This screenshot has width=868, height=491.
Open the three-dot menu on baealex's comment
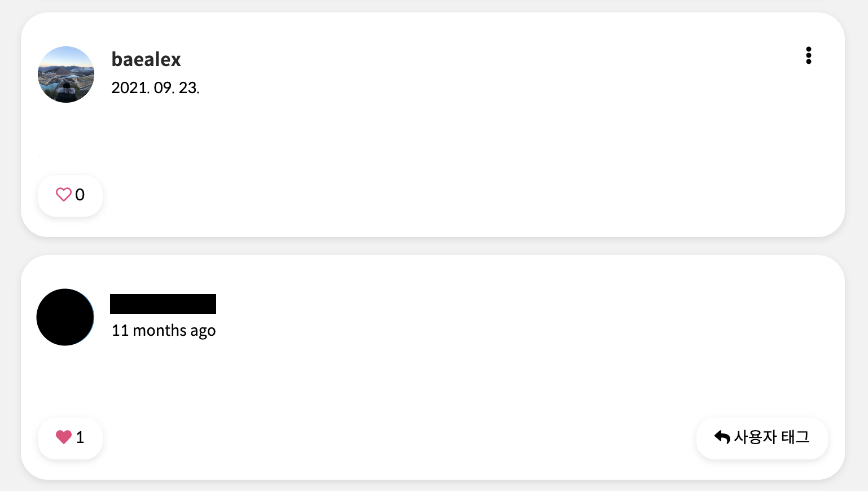point(808,55)
